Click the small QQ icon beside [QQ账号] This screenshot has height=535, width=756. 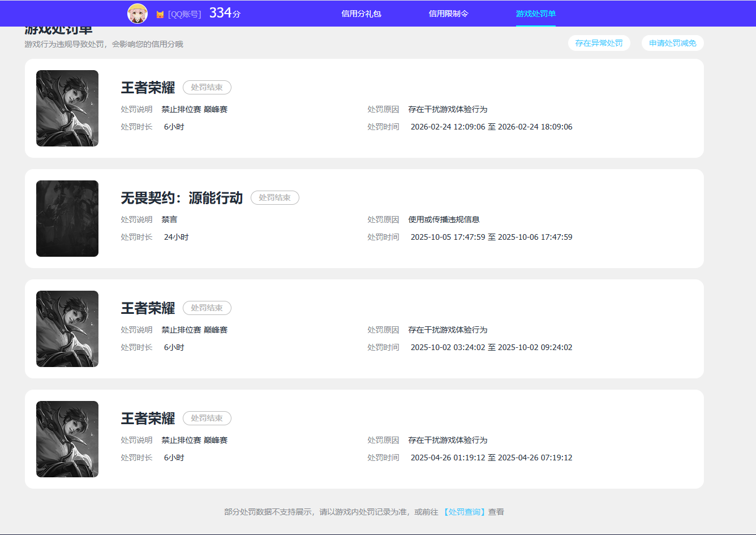(x=160, y=14)
